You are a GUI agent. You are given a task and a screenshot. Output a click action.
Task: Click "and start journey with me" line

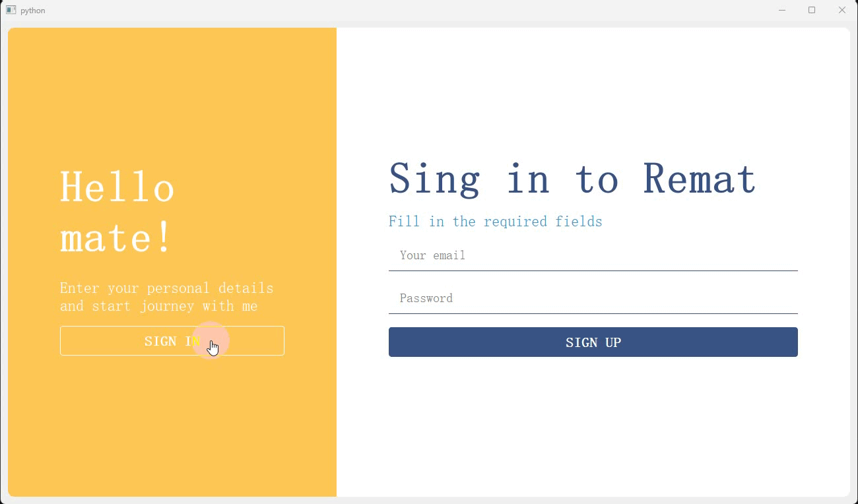[158, 306]
